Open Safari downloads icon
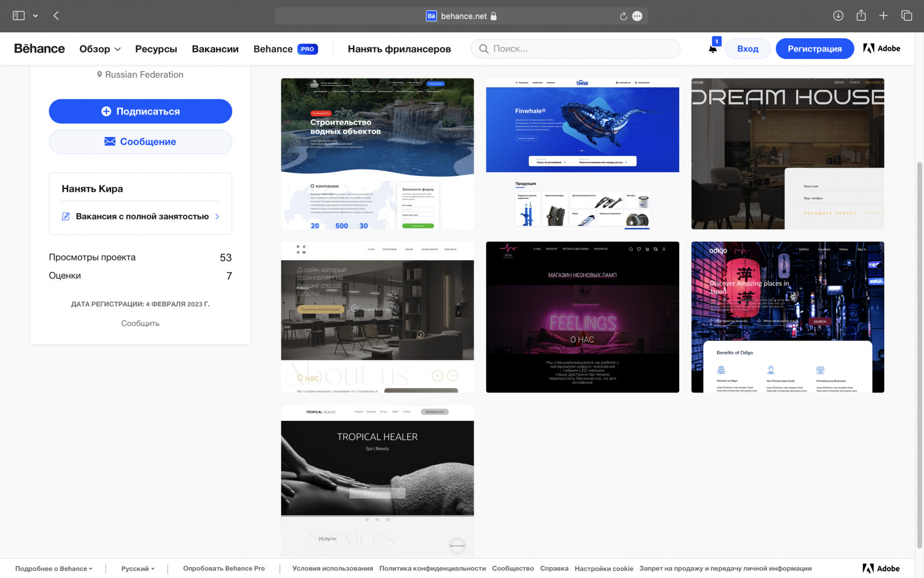The height and width of the screenshot is (578, 924). [x=838, y=16]
